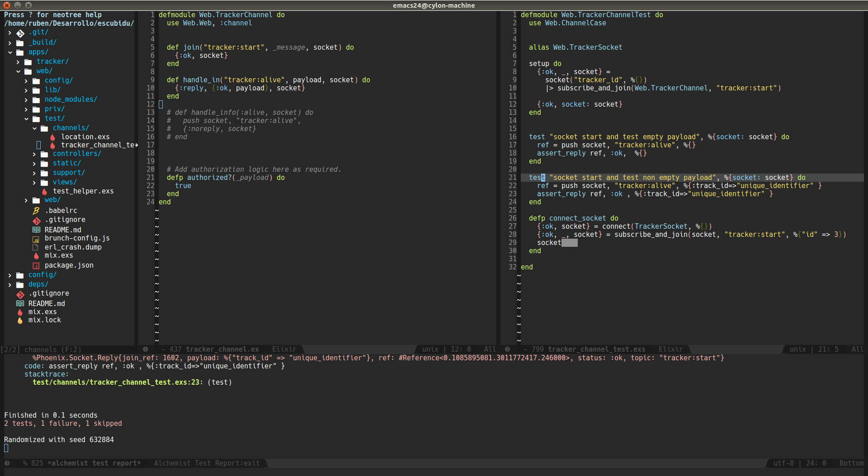
Task: Expand the lib/ folder chevron
Action: (26, 90)
